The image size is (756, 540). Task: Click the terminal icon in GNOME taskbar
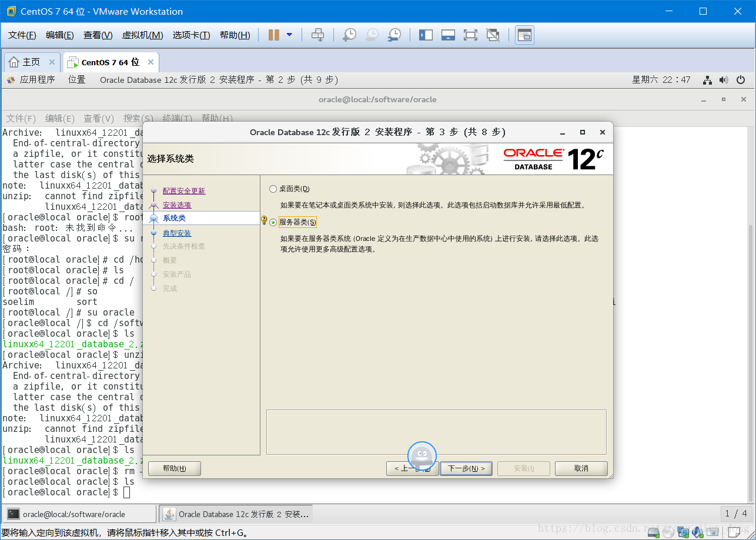[x=14, y=514]
